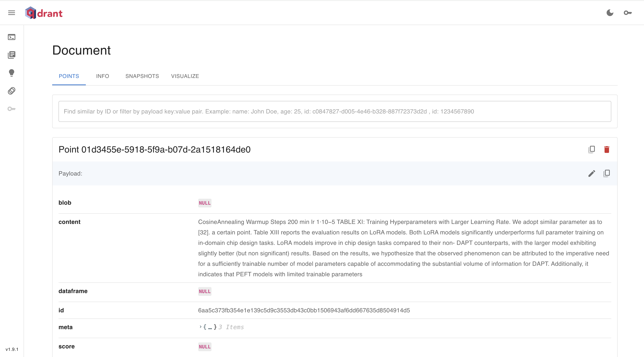Open the hamburger navigation menu
This screenshot has height=357, width=644.
[x=12, y=13]
